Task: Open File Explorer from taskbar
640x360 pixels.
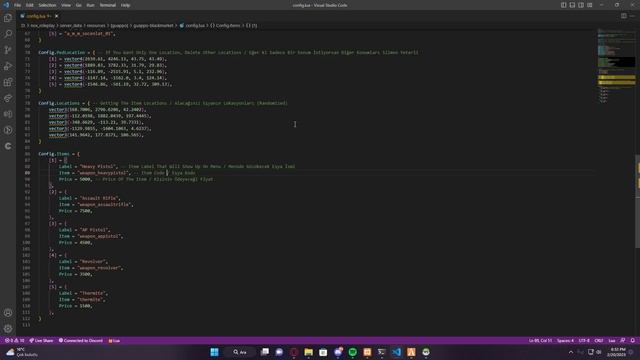Action: [x=309, y=352]
